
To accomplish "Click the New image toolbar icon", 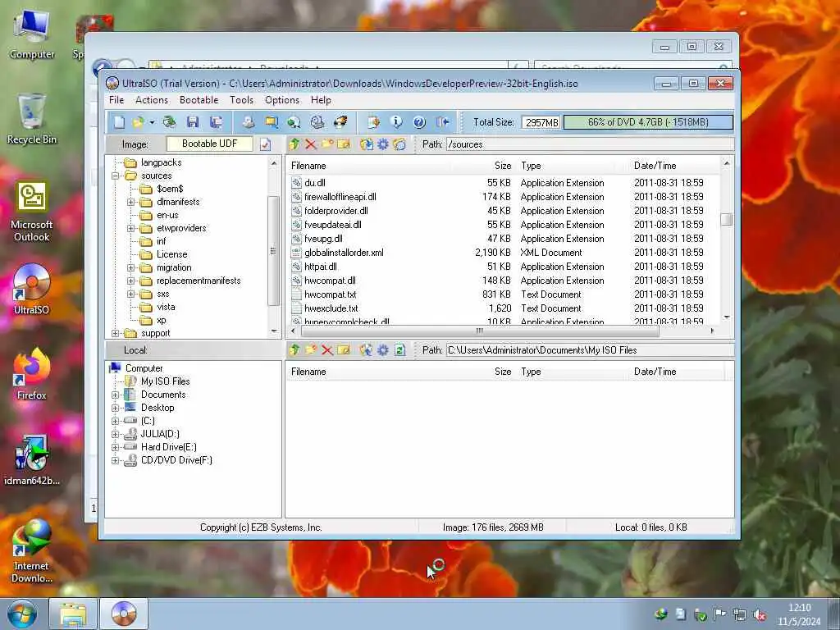I will coord(119,122).
